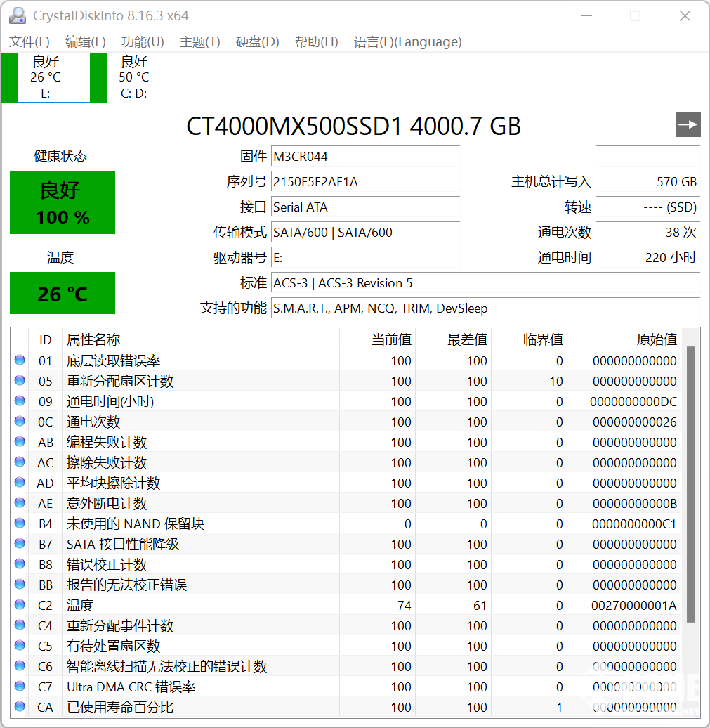Click the power-on hours value 220 小时
710x728 pixels.
click(647, 257)
